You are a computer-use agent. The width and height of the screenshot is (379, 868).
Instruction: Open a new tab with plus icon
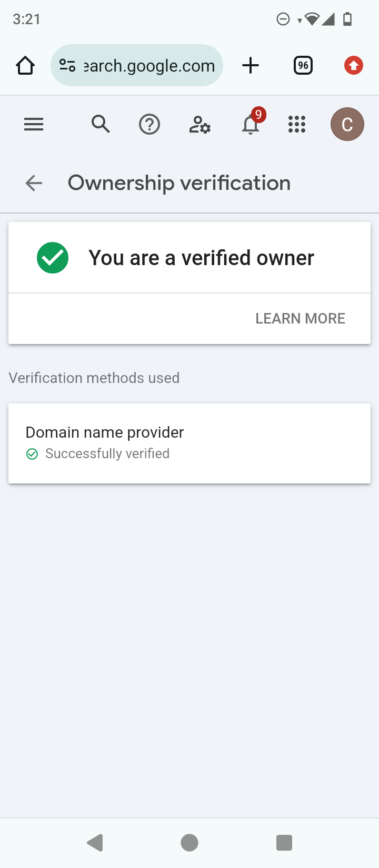tap(251, 66)
